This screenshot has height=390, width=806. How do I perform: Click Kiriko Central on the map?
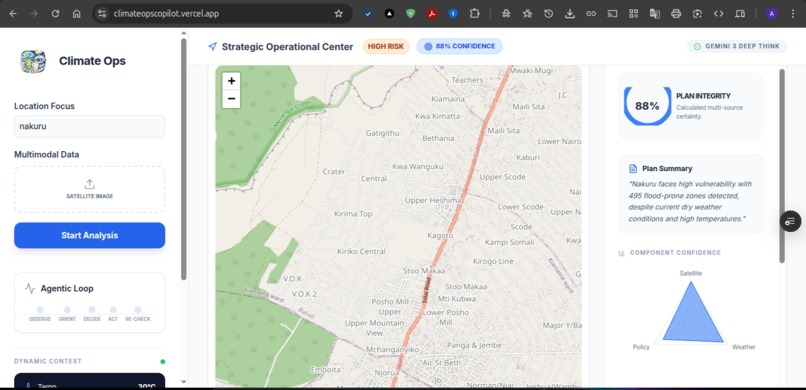(361, 251)
